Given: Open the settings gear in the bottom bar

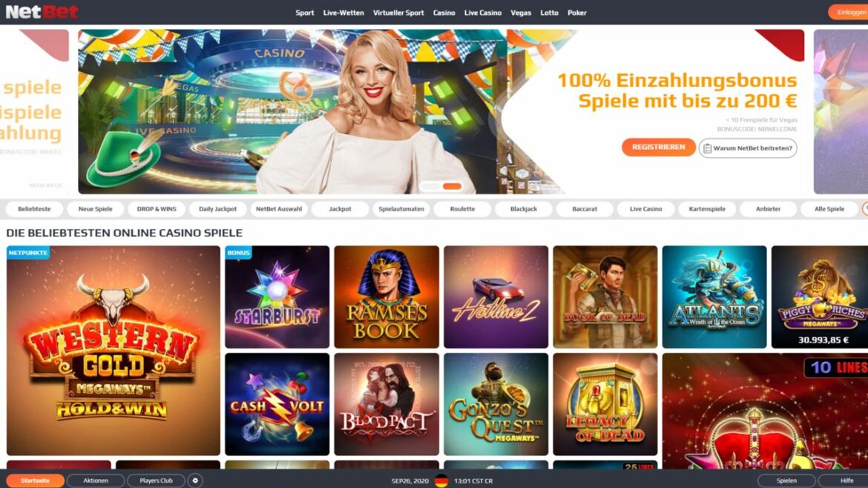Looking at the screenshot, I should tap(195, 481).
